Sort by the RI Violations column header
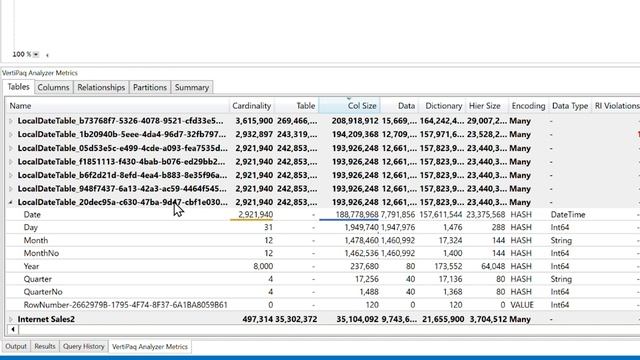The image size is (640, 360). point(616,106)
